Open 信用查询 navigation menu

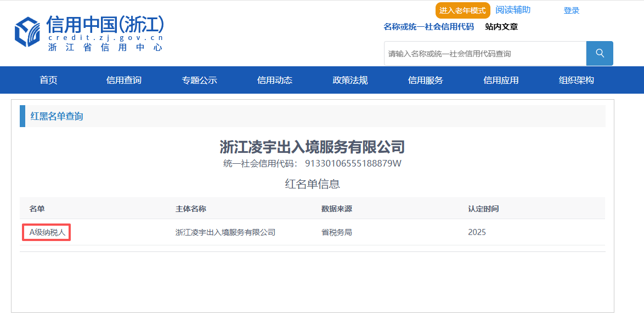point(123,81)
